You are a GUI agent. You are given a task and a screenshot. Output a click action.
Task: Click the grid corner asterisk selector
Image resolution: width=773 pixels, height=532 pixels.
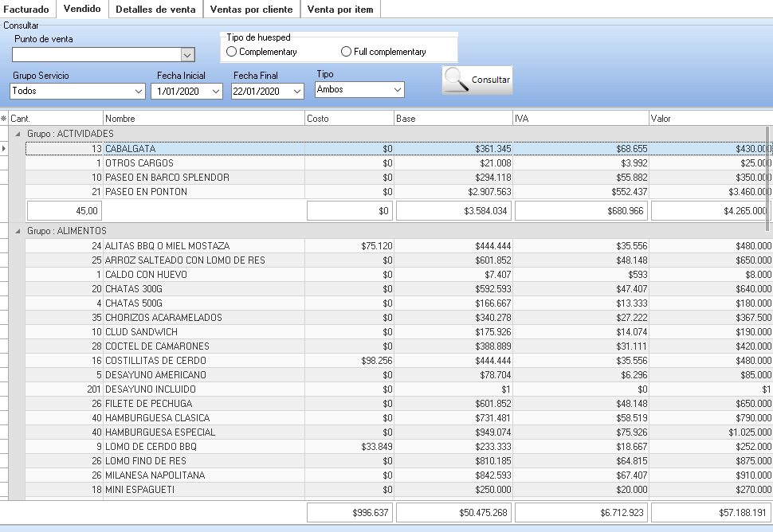(4, 119)
